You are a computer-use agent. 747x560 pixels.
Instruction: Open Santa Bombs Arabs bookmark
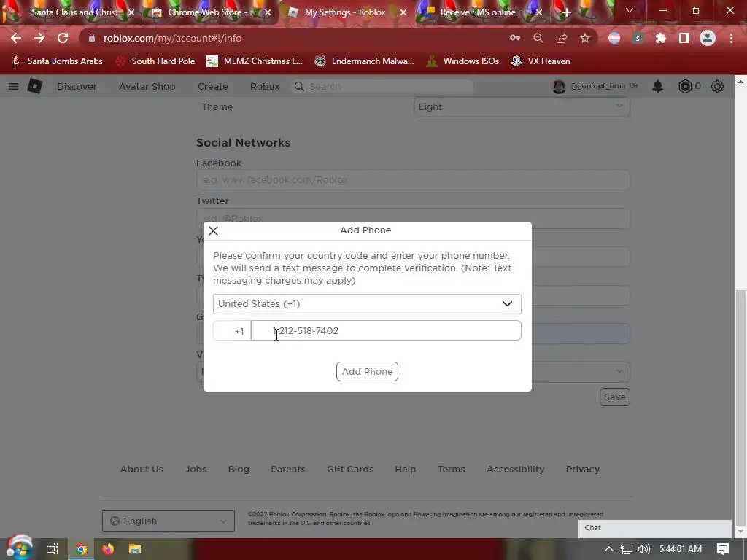click(x=57, y=61)
